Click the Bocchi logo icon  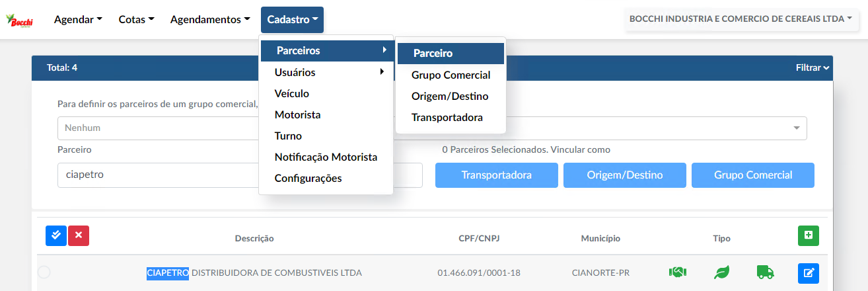[19, 21]
